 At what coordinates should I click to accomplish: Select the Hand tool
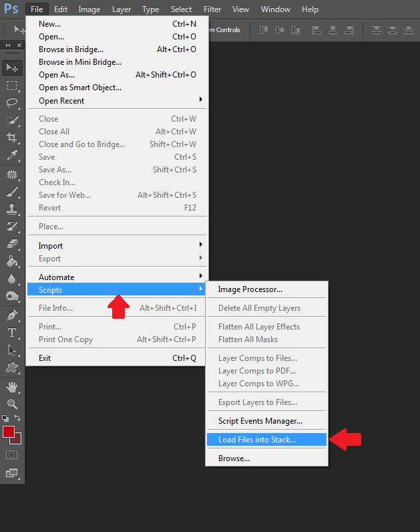[12, 387]
